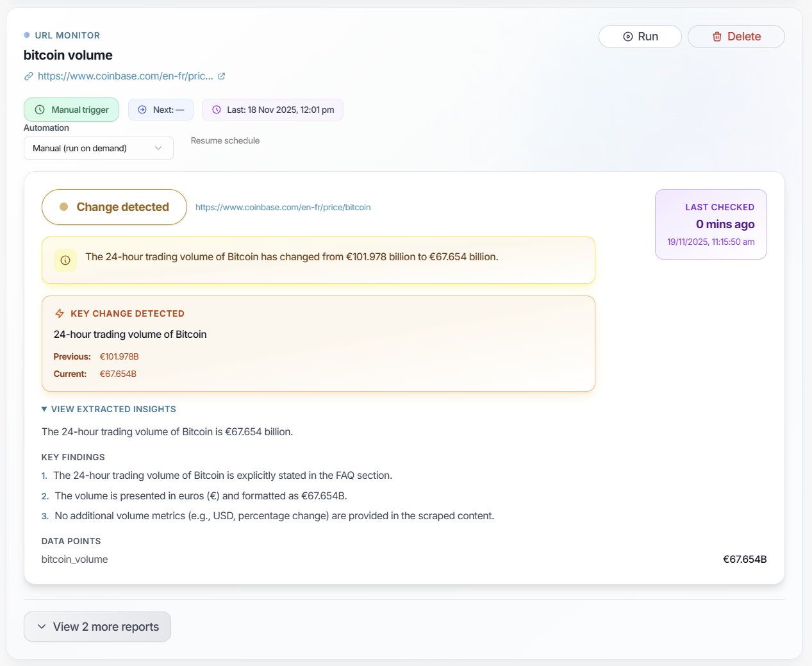Collapse the VIEW EXTRACTED INSIGHTS section
This screenshot has height=666, width=812.
pyautogui.click(x=108, y=408)
